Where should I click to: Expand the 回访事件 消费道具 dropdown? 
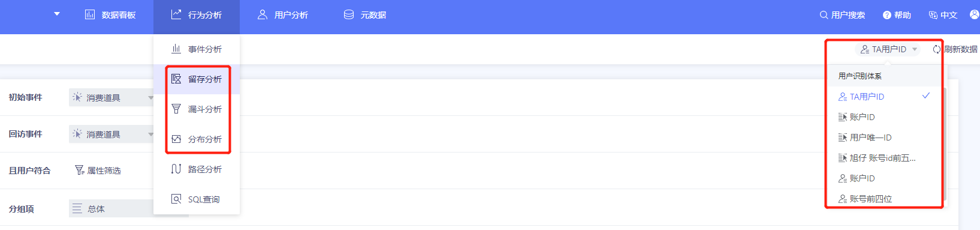[111, 134]
